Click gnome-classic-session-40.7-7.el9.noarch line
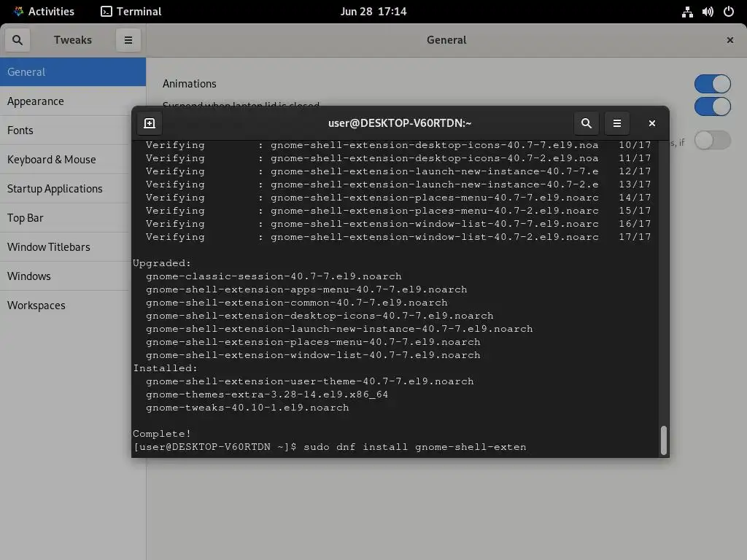747x560 pixels. point(274,276)
